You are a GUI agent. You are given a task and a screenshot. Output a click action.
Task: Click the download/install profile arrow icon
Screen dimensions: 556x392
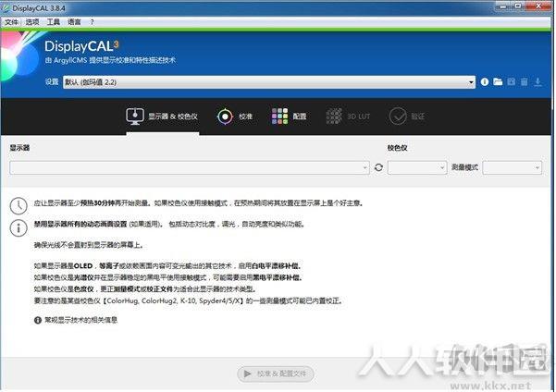537,82
